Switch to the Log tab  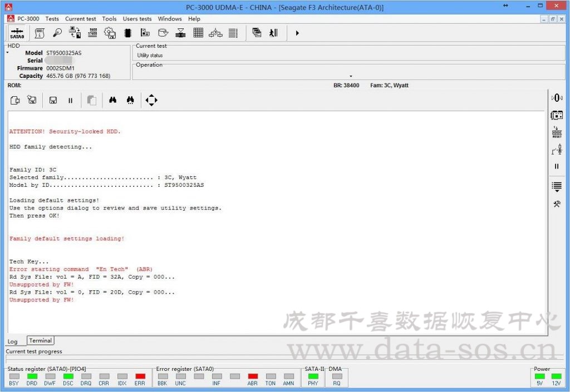point(13,341)
